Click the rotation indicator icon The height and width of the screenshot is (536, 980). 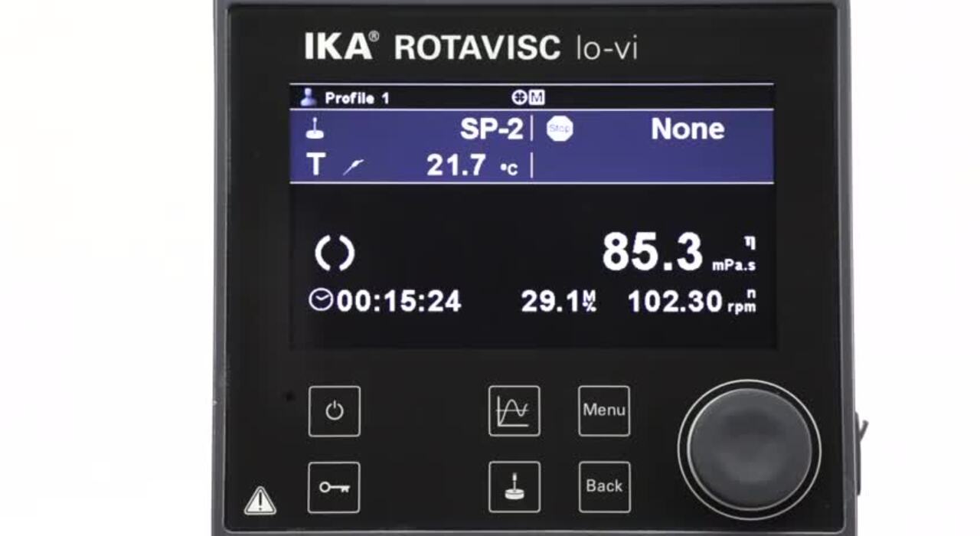click(335, 253)
